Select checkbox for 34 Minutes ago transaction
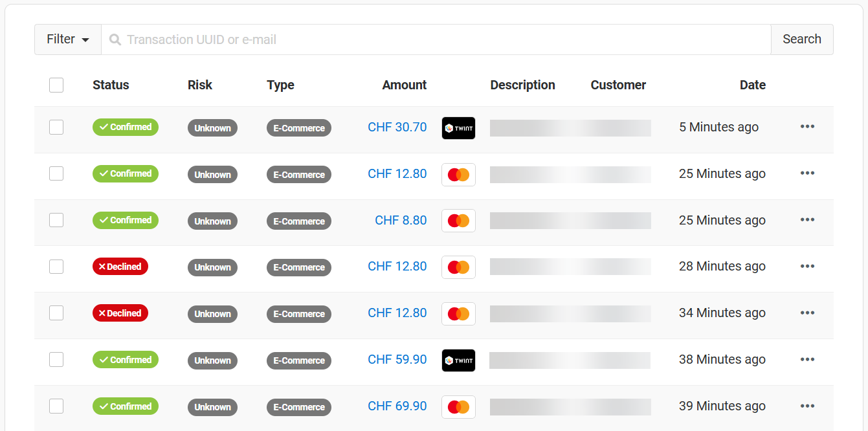This screenshot has height=431, width=868. tap(56, 313)
